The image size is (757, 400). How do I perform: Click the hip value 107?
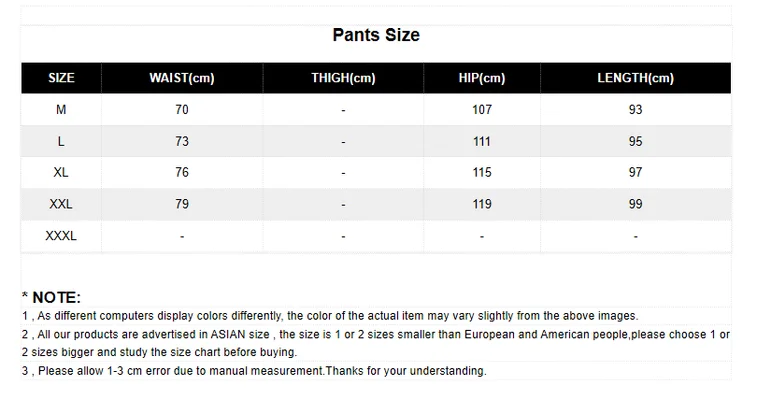[482, 109]
